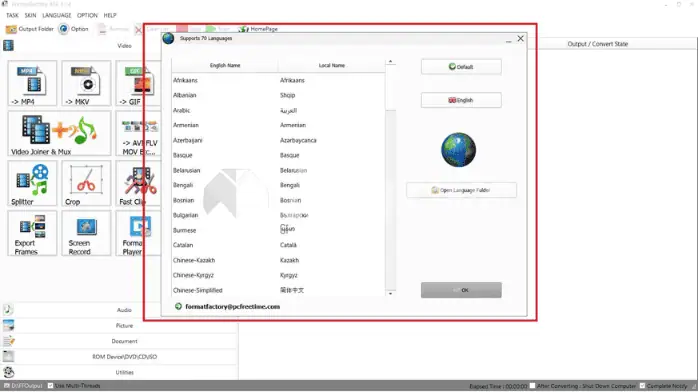Expand the Audio section

(124, 310)
